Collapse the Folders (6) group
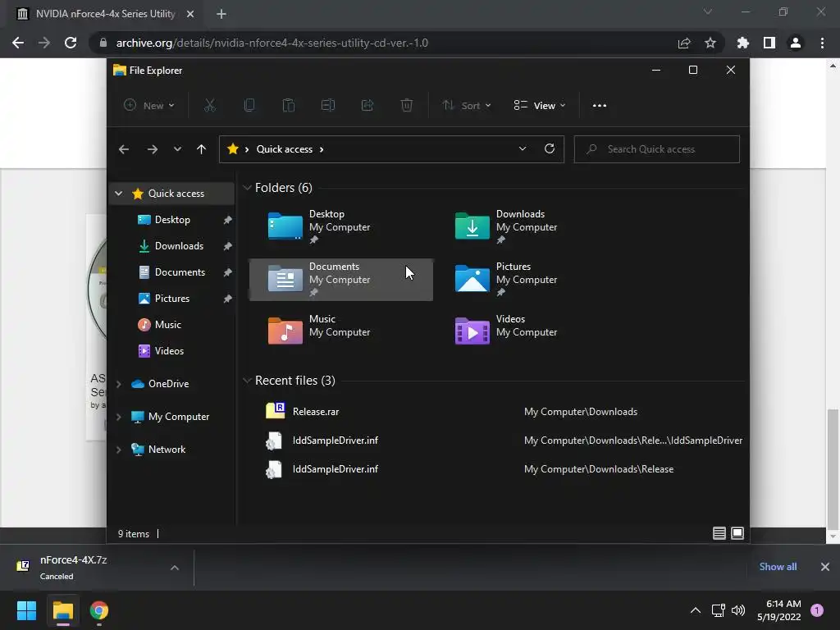The height and width of the screenshot is (630, 840). point(247,188)
